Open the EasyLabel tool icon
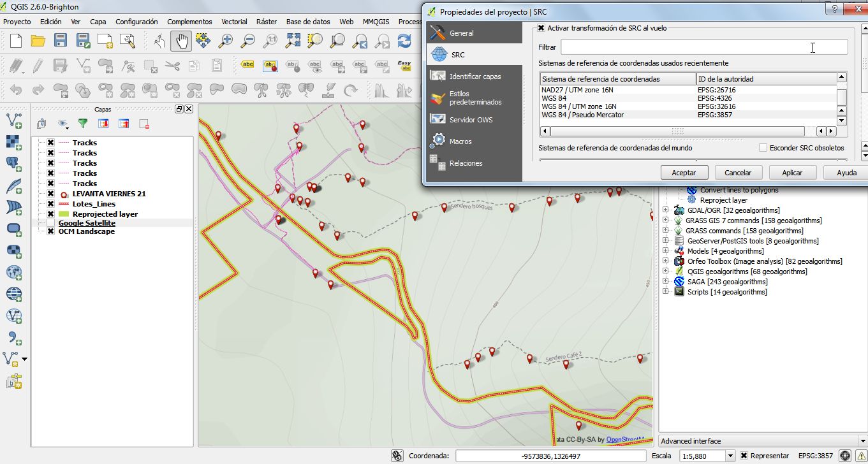This screenshot has width=868, height=464. (404, 64)
